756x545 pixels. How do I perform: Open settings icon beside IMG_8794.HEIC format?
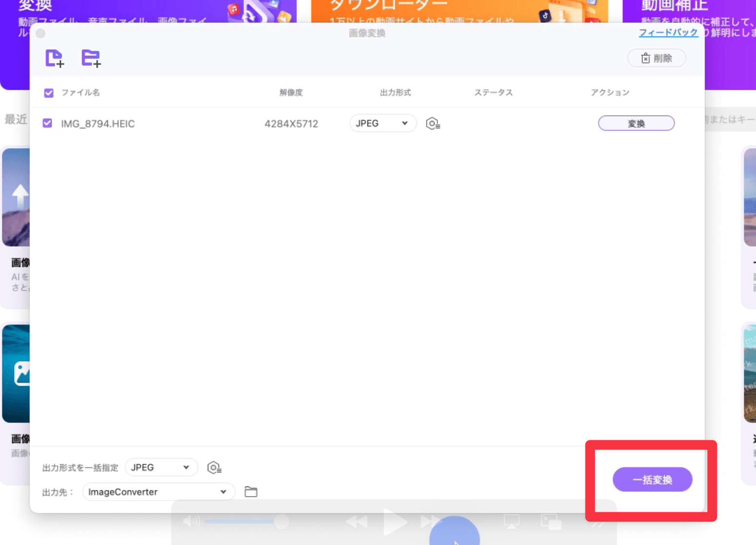(x=433, y=124)
